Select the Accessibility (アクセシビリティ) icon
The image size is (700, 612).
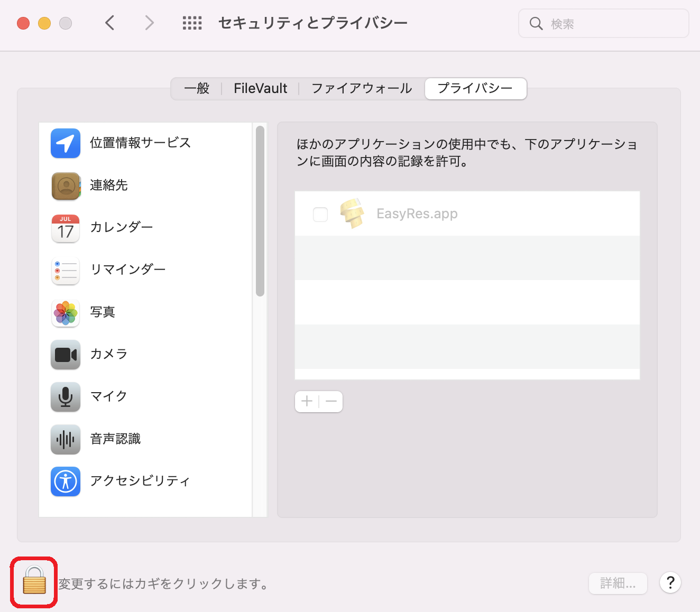[x=66, y=481]
